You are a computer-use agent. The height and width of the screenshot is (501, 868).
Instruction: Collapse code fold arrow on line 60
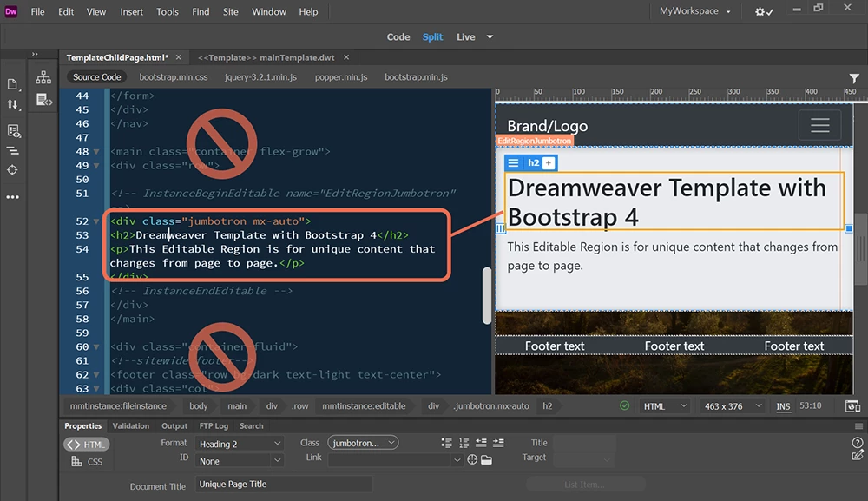click(96, 347)
